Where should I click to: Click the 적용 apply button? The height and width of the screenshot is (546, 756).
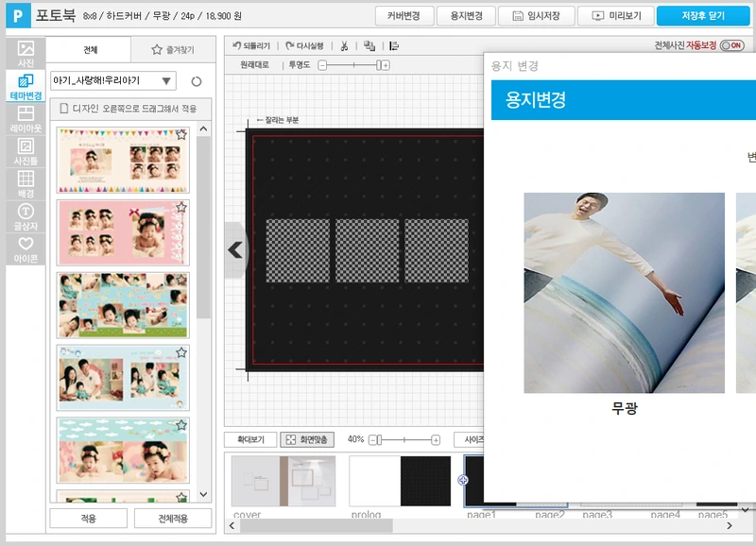(88, 519)
